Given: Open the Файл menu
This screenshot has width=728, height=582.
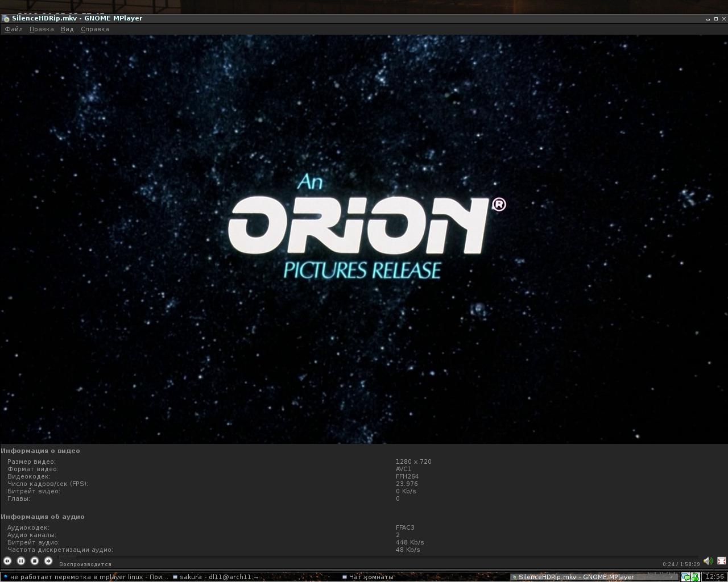Looking at the screenshot, I should pos(14,29).
